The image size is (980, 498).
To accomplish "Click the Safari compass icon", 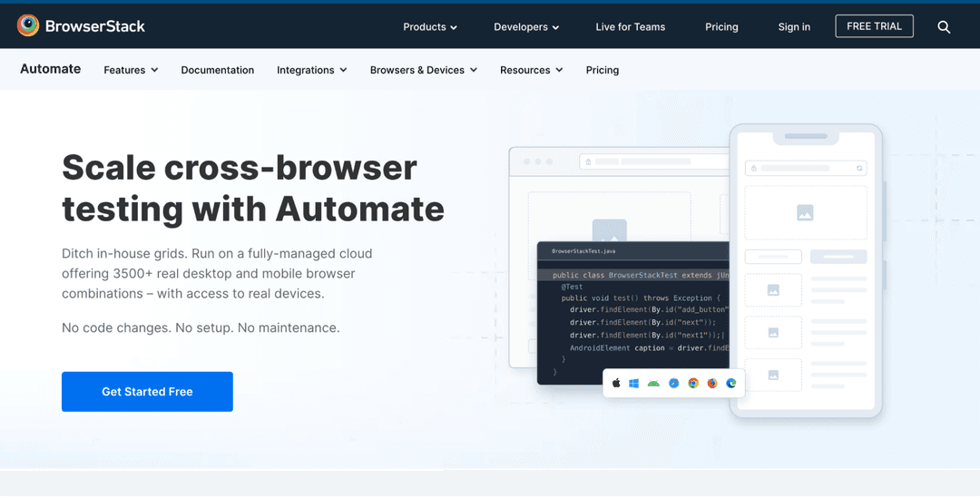I will click(673, 384).
